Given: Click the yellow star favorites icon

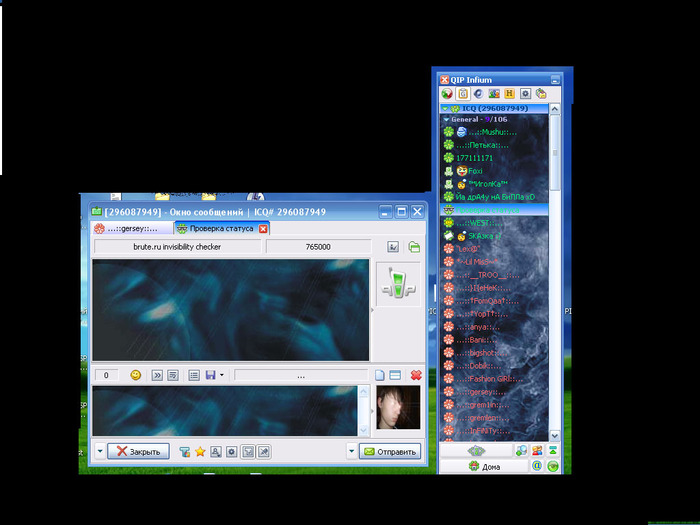Looking at the screenshot, I should click(200, 452).
